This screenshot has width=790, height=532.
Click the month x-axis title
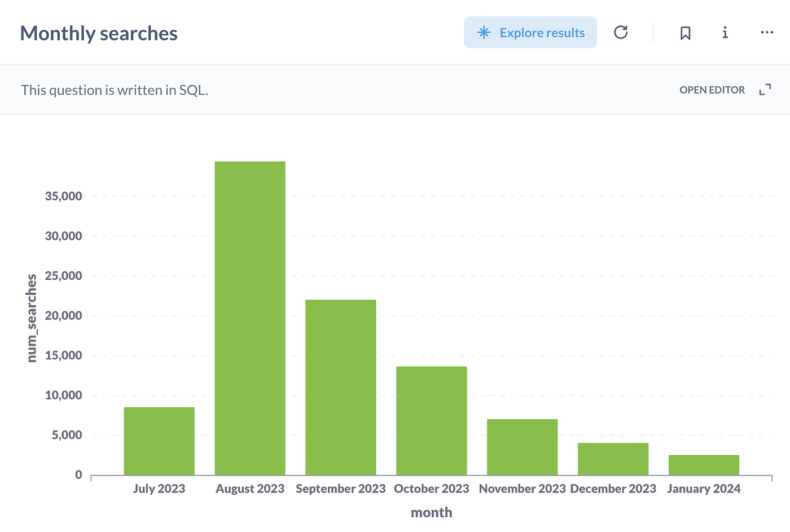432,512
